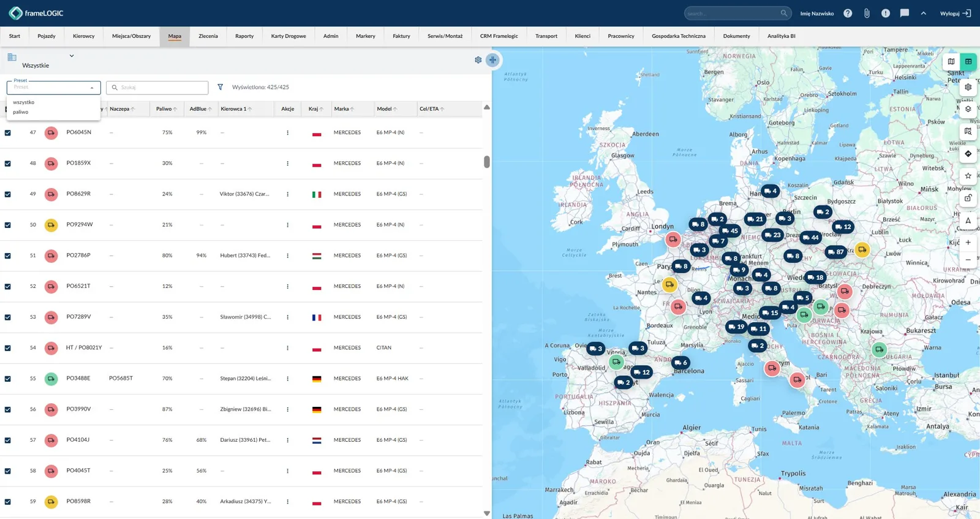Open the Zlecenia tab
This screenshot has width=980, height=519.
(208, 36)
